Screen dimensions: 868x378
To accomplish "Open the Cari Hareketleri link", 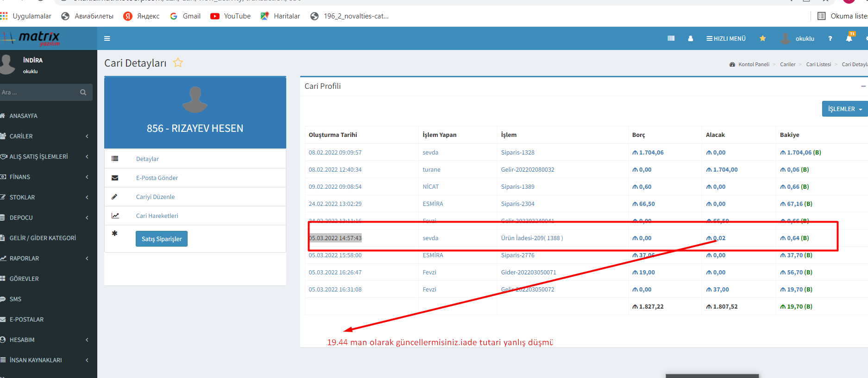I will click(x=157, y=216).
